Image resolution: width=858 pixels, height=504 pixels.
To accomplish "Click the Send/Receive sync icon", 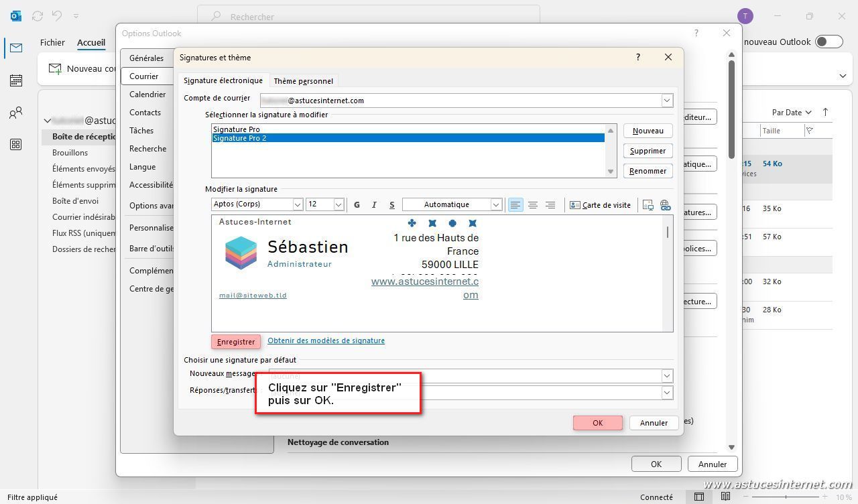I will click(38, 15).
